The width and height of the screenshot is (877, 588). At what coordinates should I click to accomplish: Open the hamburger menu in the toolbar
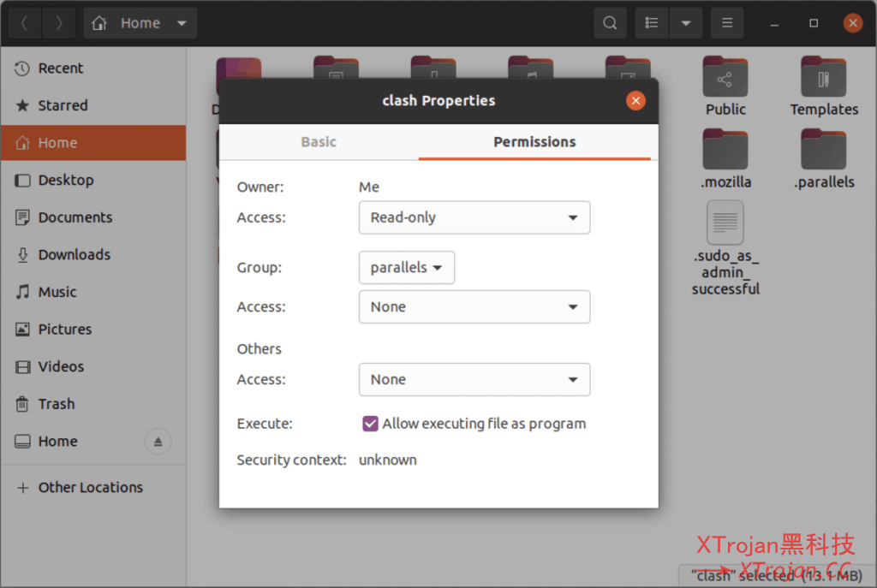(727, 22)
